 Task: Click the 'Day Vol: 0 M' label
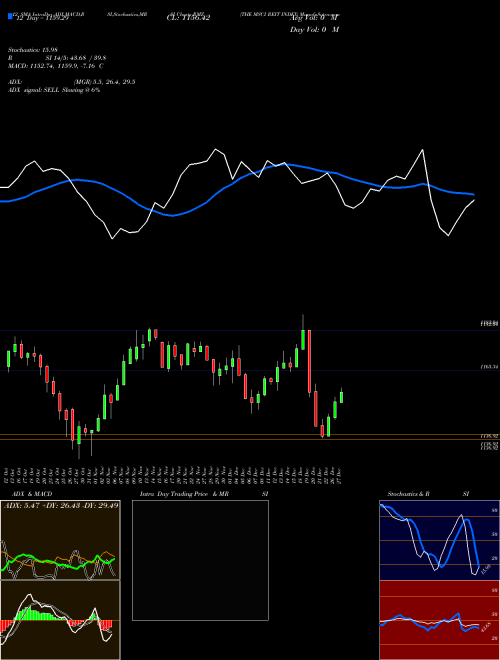tap(314, 30)
